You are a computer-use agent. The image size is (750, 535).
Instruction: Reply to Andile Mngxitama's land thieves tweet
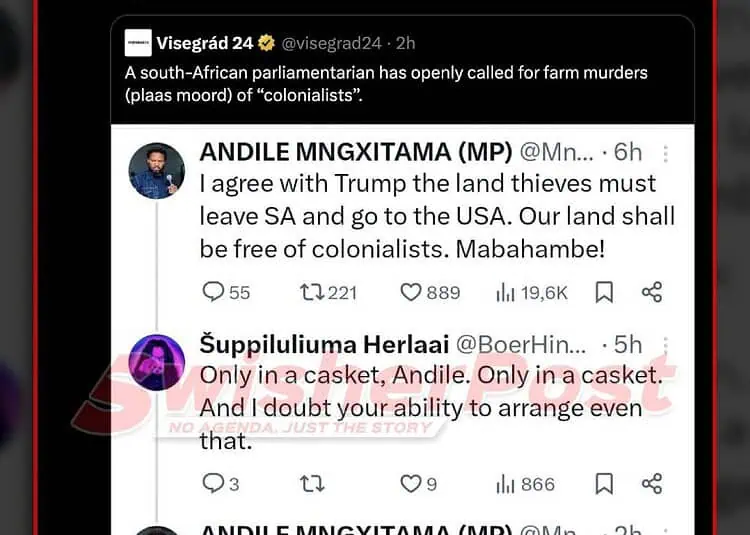click(x=214, y=292)
